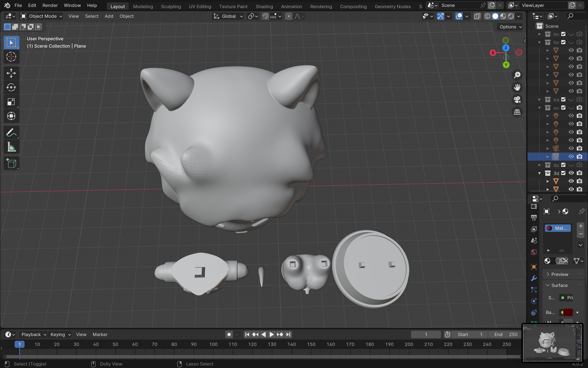588x368 pixels.
Task: Open the Render menu
Action: 50,5
